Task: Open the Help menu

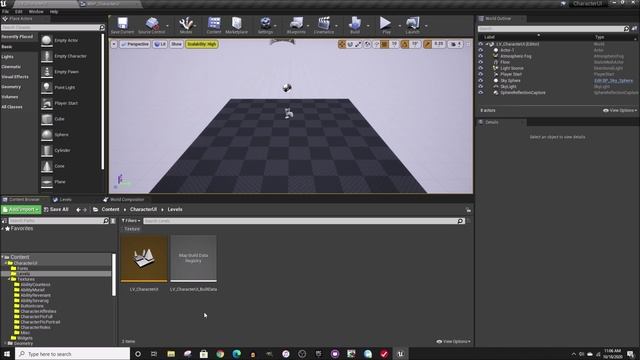Action: click(x=54, y=11)
